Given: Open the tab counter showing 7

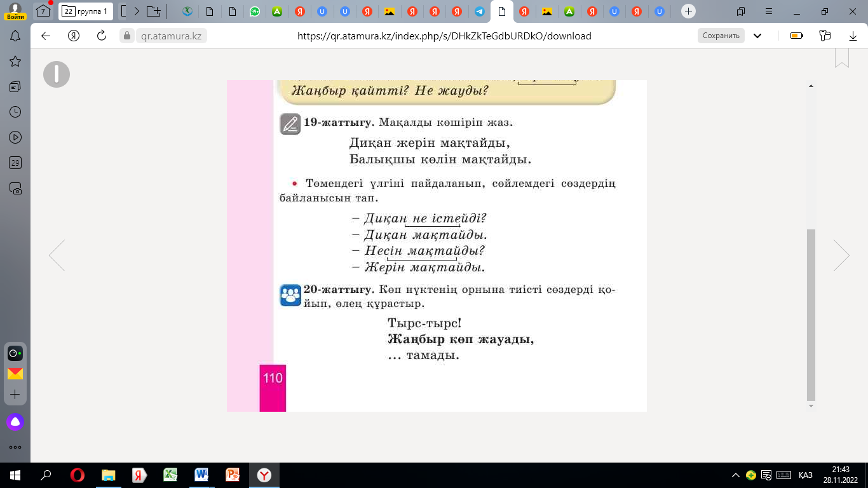Looking at the screenshot, I should tap(43, 11).
